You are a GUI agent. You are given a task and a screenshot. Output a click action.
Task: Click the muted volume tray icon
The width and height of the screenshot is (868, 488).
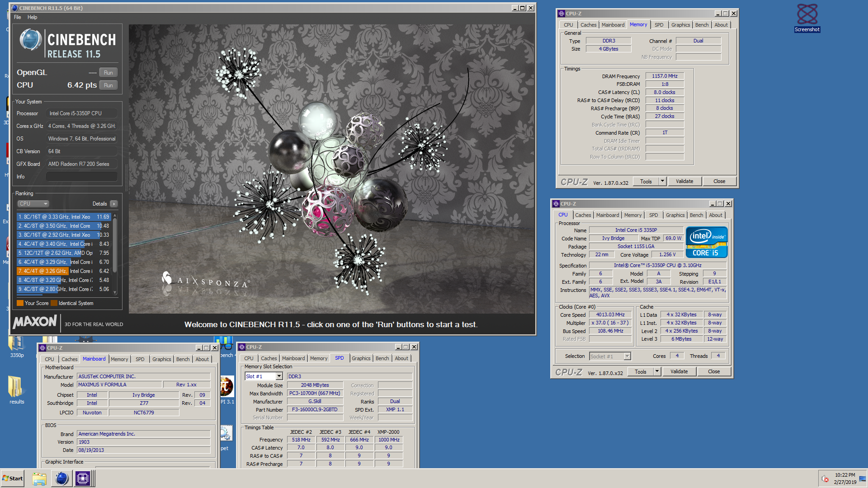(x=825, y=479)
